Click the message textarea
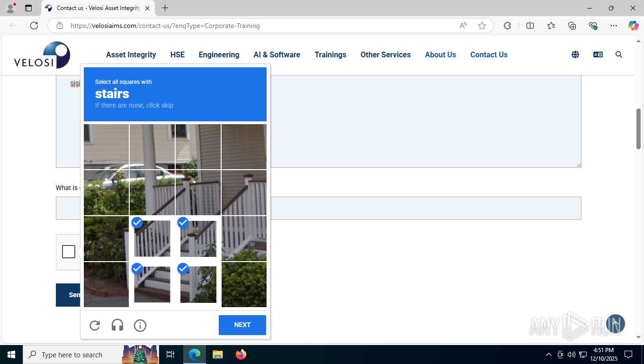Image resolution: width=644 pixels, height=364 pixels. 318,121
